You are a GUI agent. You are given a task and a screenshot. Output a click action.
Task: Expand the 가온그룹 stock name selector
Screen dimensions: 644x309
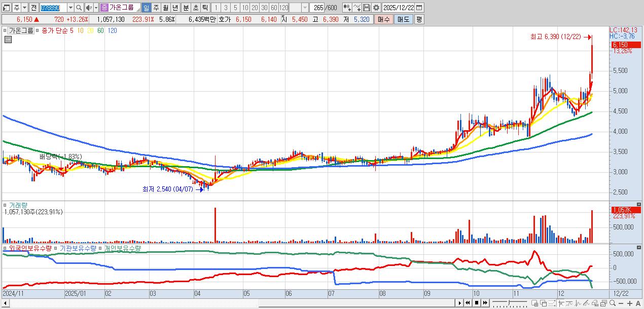point(137,10)
